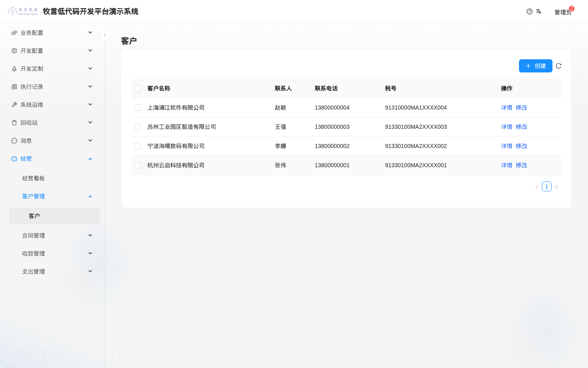The image size is (588, 368).
Task: Expand 开发配置 chevron
Action: point(90,51)
